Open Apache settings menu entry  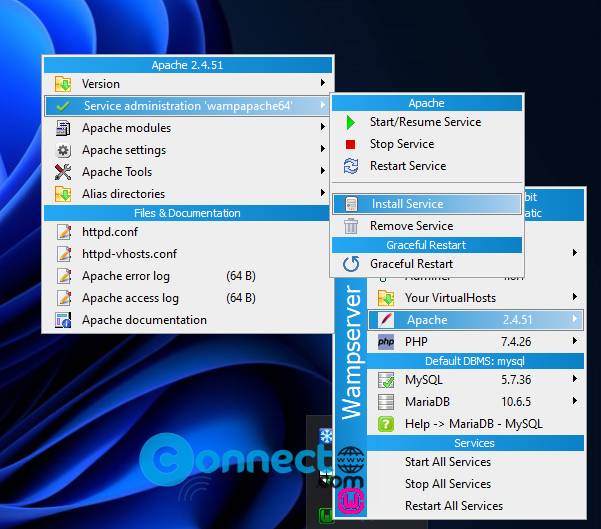pyautogui.click(x=187, y=150)
